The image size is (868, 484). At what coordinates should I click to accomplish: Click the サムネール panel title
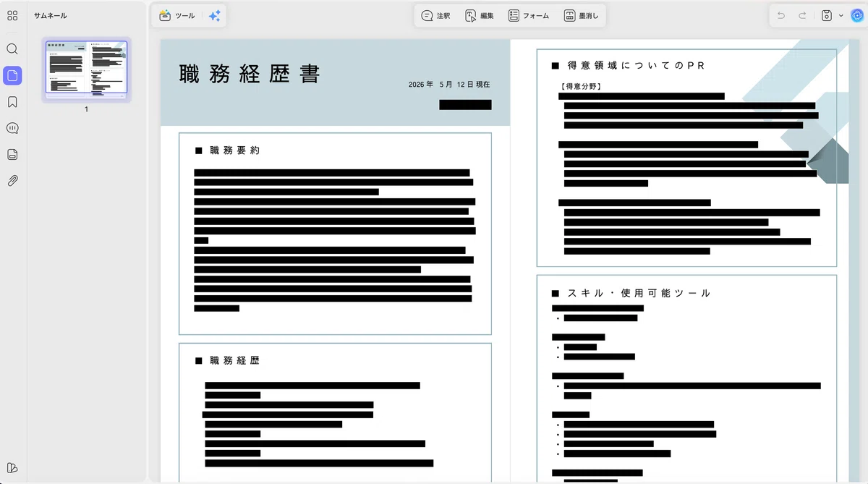(x=50, y=15)
